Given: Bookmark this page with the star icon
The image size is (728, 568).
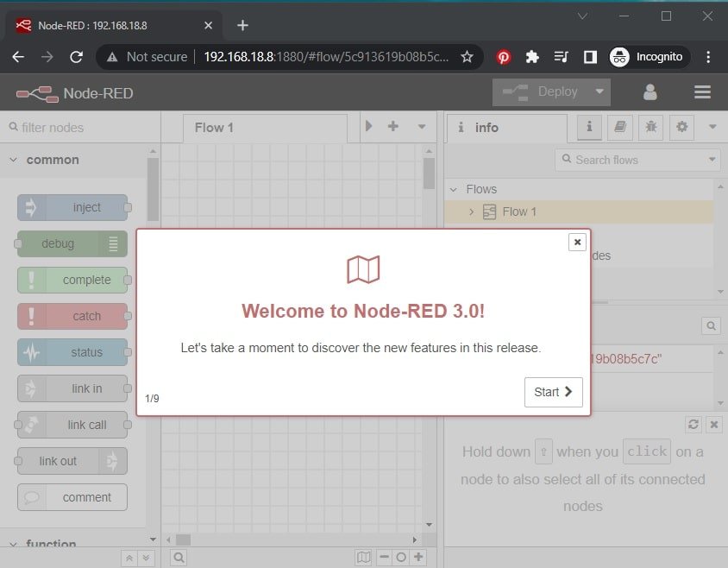Looking at the screenshot, I should click(467, 57).
